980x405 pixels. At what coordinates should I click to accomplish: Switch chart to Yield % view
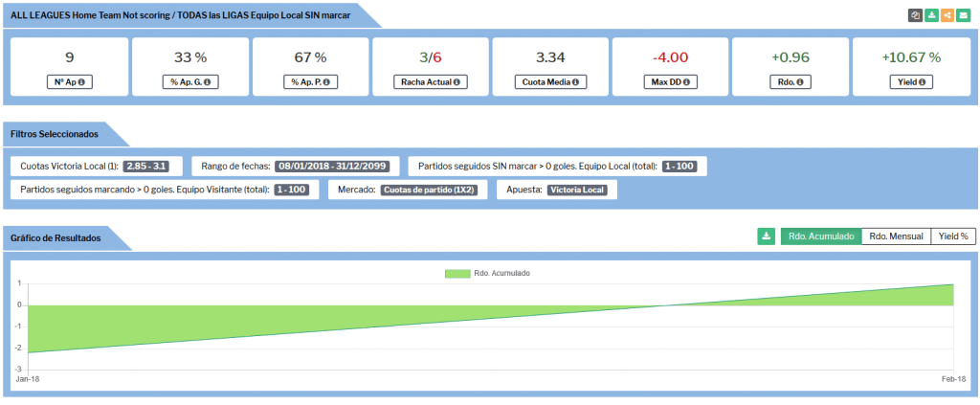point(953,236)
